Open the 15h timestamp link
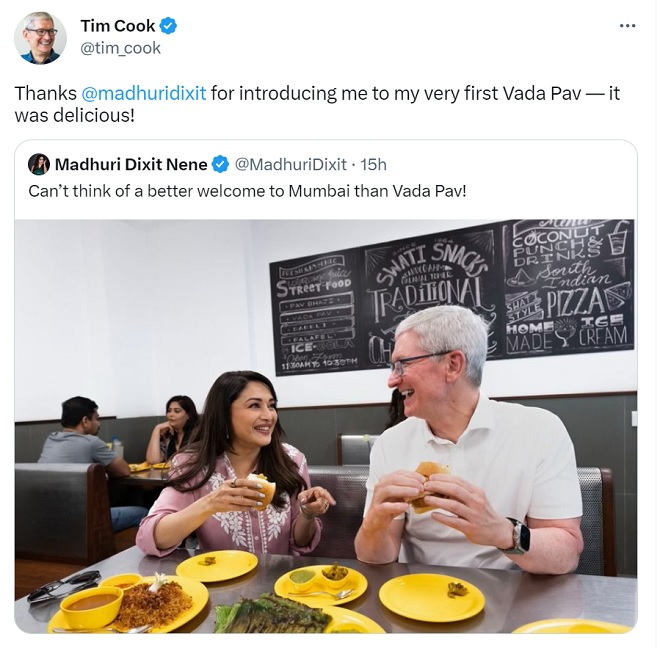Viewport: 660px width, 648px height. click(373, 164)
